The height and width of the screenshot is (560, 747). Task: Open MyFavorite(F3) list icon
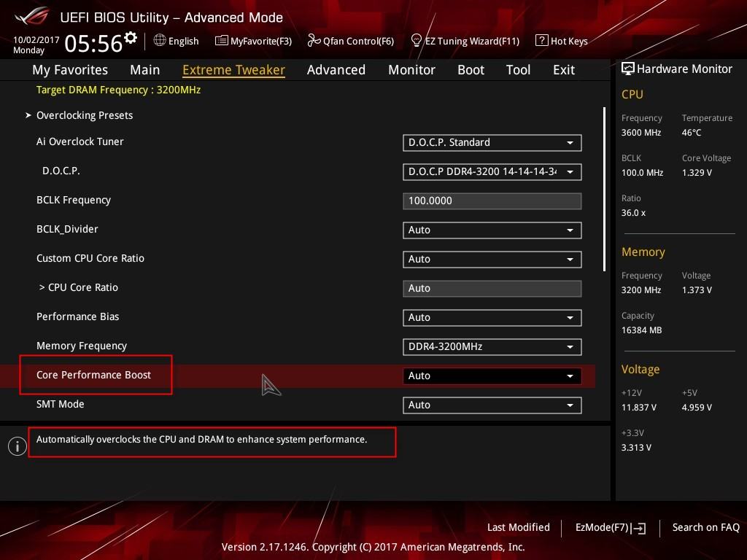pos(221,41)
